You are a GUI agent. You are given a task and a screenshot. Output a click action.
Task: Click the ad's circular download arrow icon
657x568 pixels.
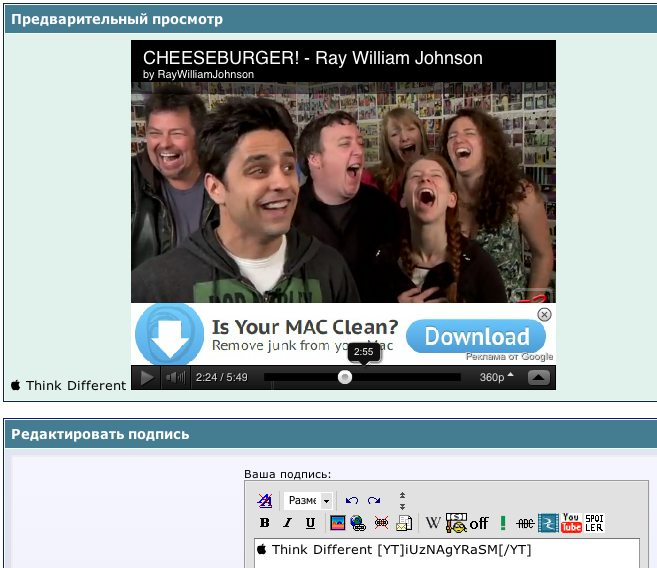(170, 334)
